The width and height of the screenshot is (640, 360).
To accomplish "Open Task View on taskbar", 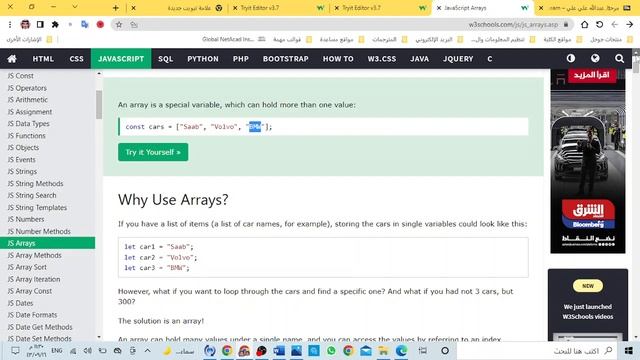I will (x=423, y=351).
